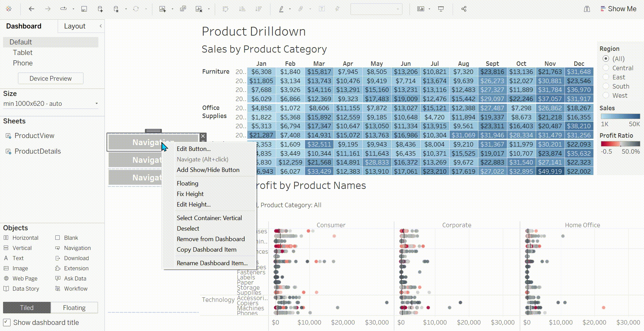
Task: Click the New Worksheet icon
Action: coord(163,9)
